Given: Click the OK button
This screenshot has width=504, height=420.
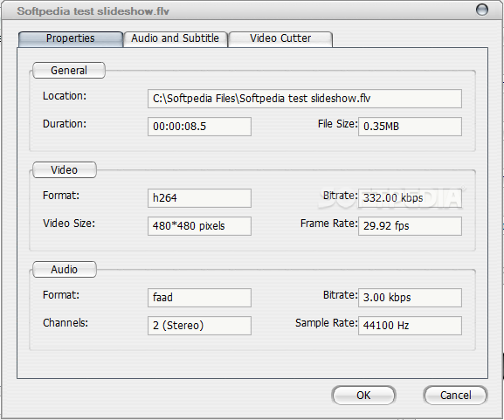Looking at the screenshot, I should pos(363,395).
